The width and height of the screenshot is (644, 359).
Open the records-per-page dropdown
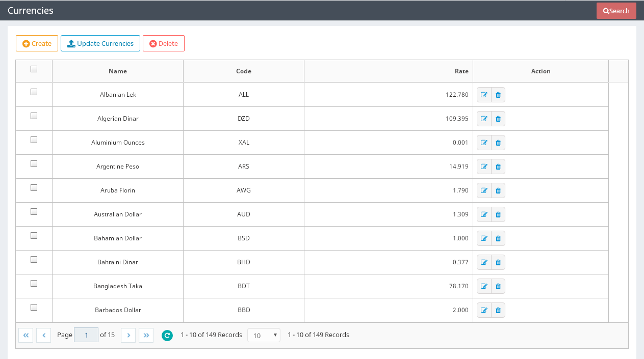[x=264, y=335]
